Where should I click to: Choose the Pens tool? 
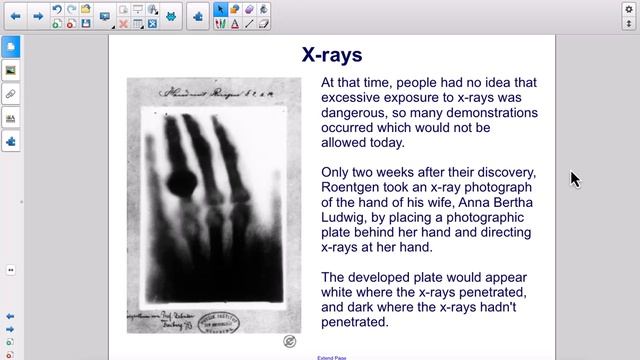(220, 24)
